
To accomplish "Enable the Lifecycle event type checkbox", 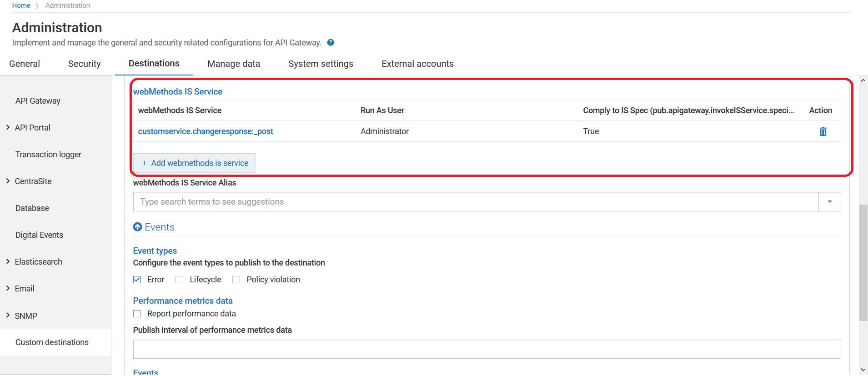I will [x=180, y=280].
